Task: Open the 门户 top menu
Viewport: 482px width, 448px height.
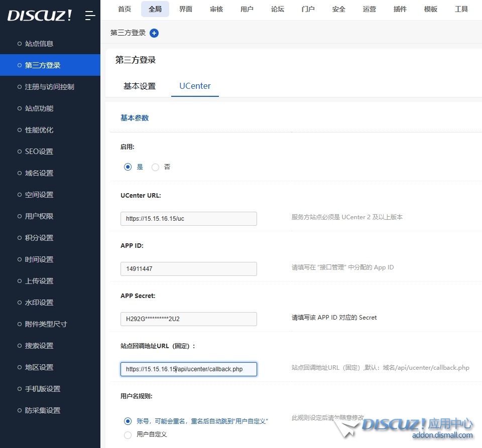Action: tap(308, 9)
